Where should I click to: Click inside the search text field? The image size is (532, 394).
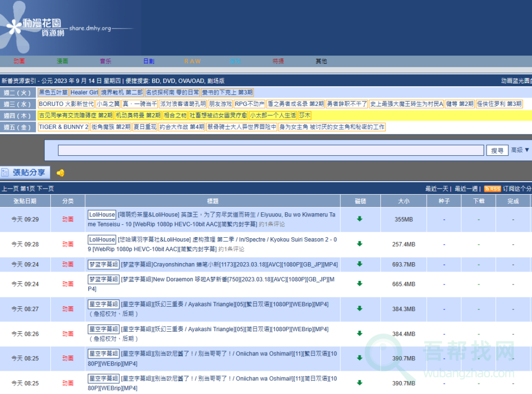coord(270,151)
